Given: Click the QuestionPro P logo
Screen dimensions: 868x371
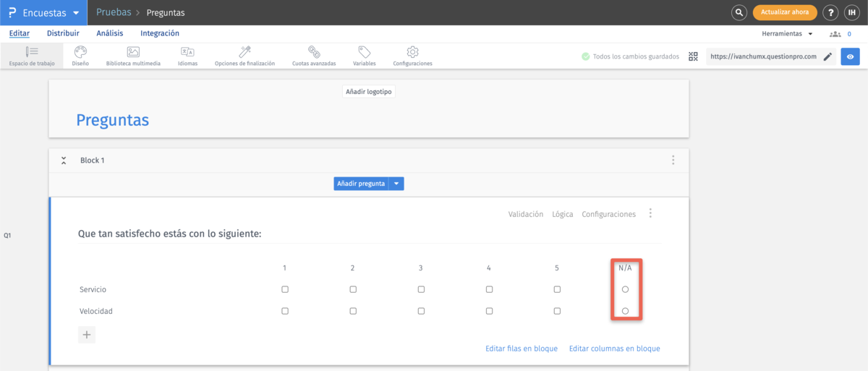Looking at the screenshot, I should 12,12.
